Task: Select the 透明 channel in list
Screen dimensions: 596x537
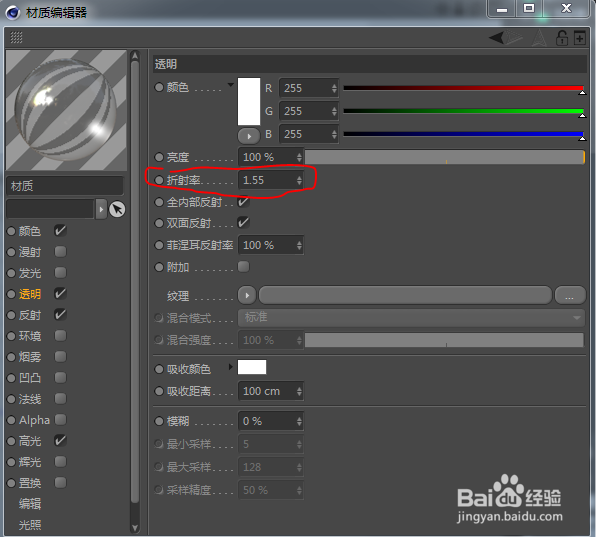Action: [30, 294]
